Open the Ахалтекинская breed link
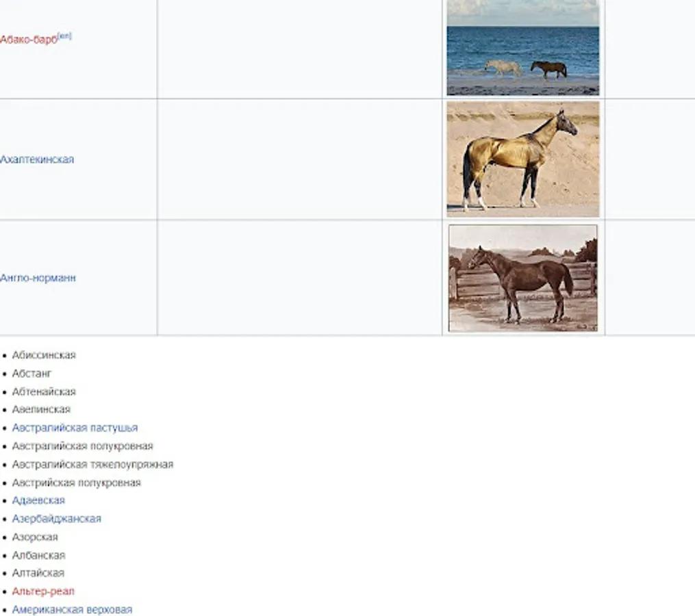The width and height of the screenshot is (695, 616). (37, 159)
